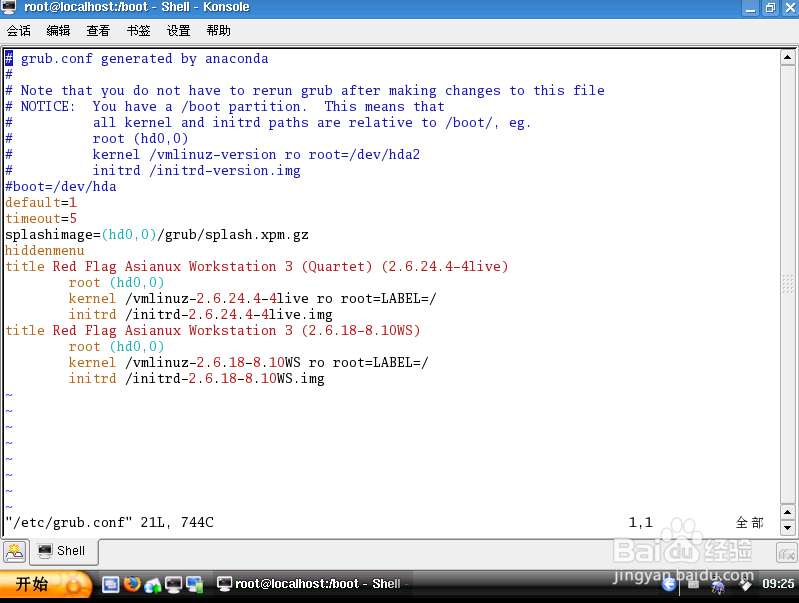
Task: Click the 09:25 clock
Action: coord(778,584)
